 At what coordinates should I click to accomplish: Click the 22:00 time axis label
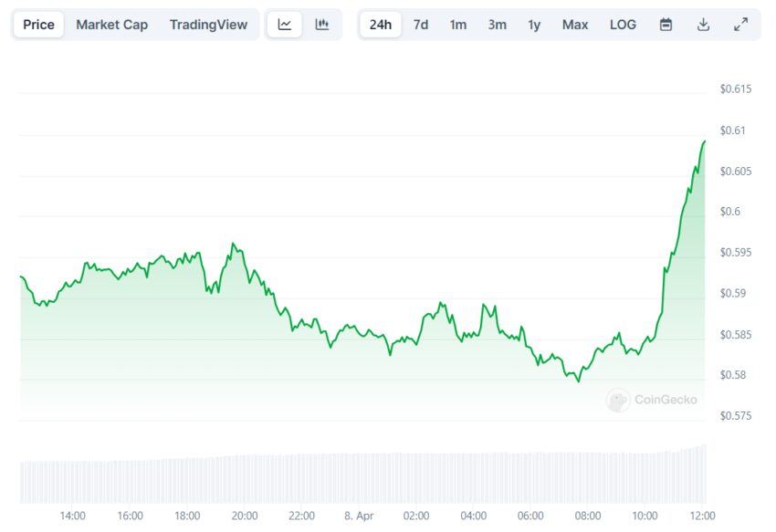(x=301, y=516)
